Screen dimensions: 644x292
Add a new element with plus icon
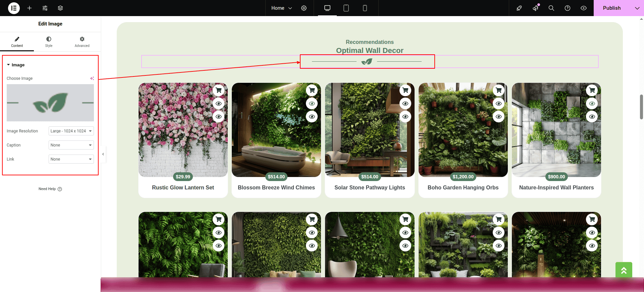(30, 8)
